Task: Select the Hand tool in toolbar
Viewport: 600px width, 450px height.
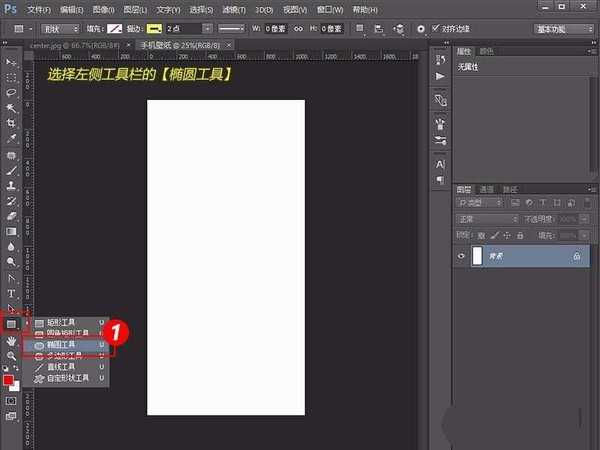Action: tap(11, 340)
